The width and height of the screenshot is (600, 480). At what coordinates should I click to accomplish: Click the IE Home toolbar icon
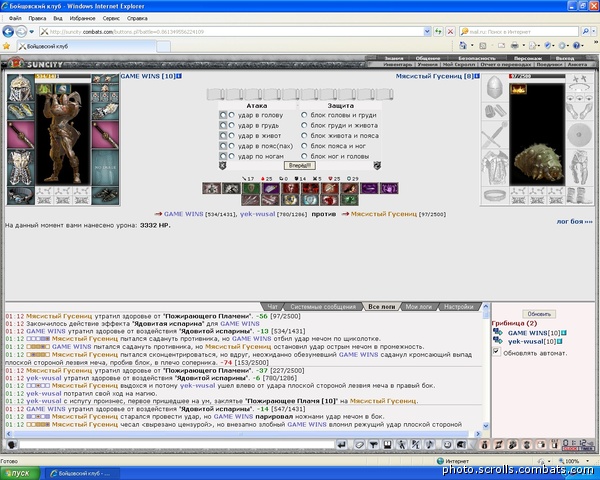[x=463, y=46]
